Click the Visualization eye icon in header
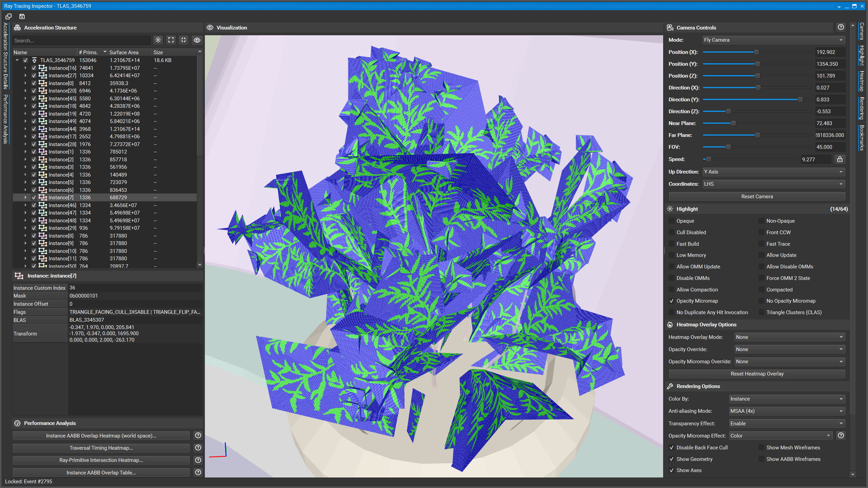This screenshot has width=868, height=488. pyautogui.click(x=210, y=27)
